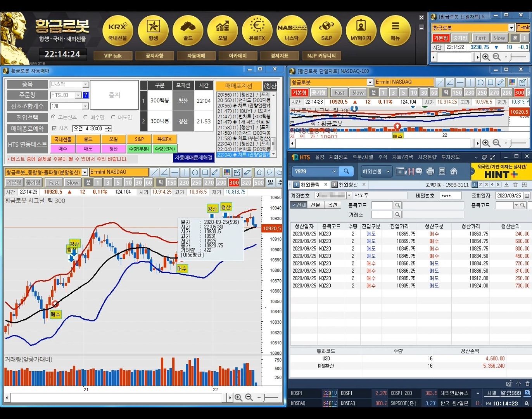
Task: Open the MY페이지 gold button
Action: pos(361,31)
